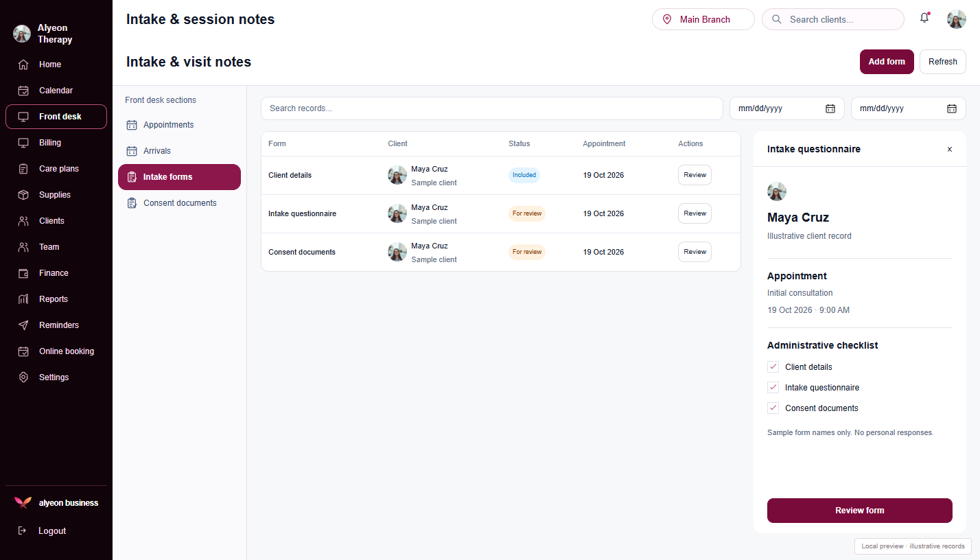Image resolution: width=980 pixels, height=560 pixels.
Task: Select the Intake forms section
Action: 179,177
